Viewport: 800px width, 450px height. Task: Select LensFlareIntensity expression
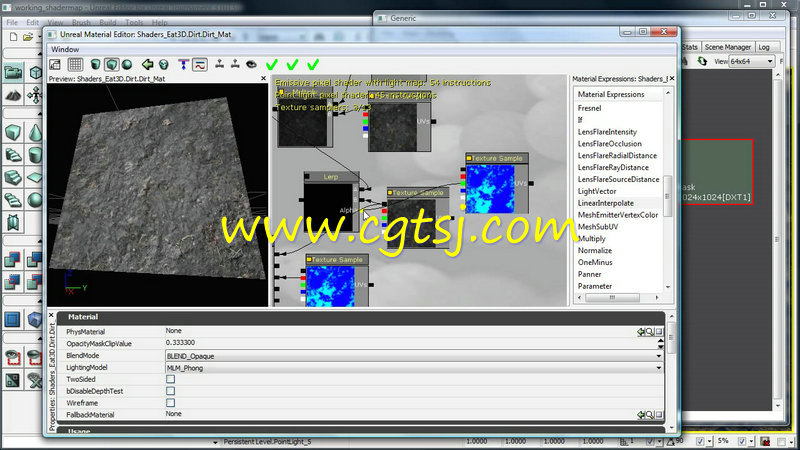(x=607, y=132)
